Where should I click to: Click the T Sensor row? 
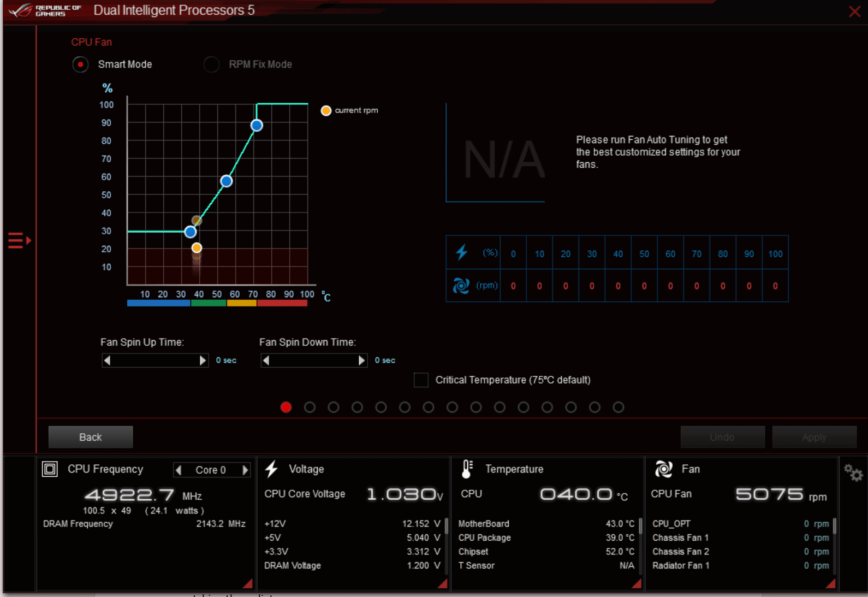click(x=546, y=565)
